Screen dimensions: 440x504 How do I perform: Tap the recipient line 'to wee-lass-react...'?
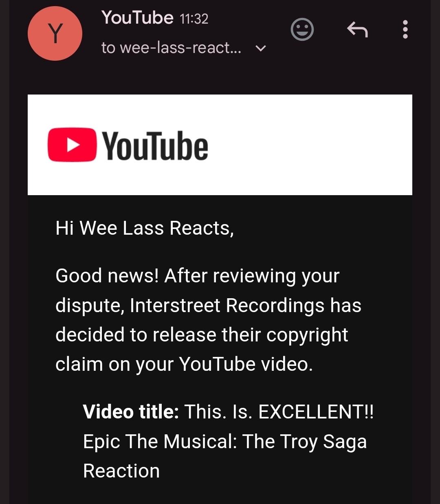pyautogui.click(x=171, y=48)
